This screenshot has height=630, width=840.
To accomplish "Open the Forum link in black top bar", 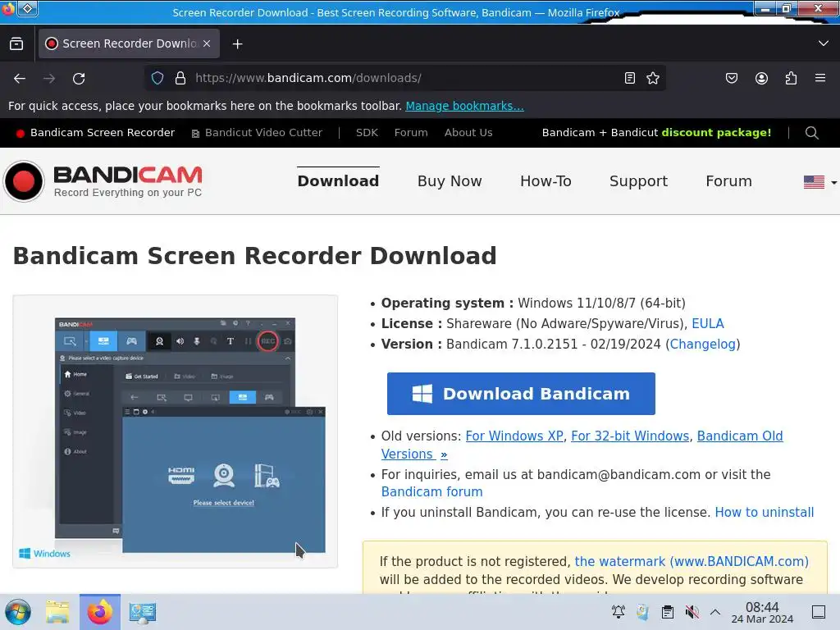I will [411, 133].
